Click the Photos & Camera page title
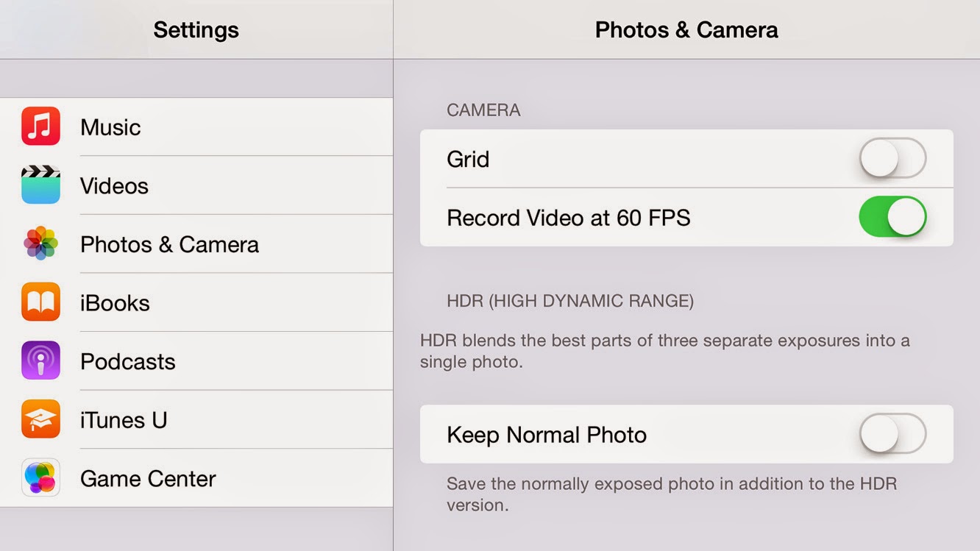The image size is (980, 551). [686, 30]
